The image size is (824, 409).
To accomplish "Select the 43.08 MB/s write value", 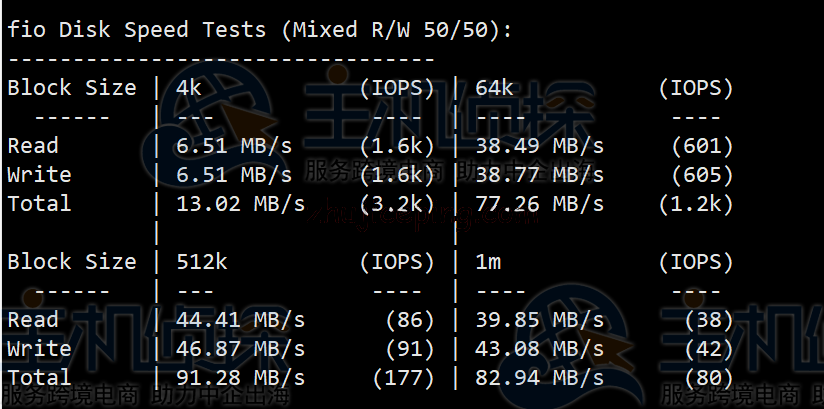I will pyautogui.click(x=540, y=349).
